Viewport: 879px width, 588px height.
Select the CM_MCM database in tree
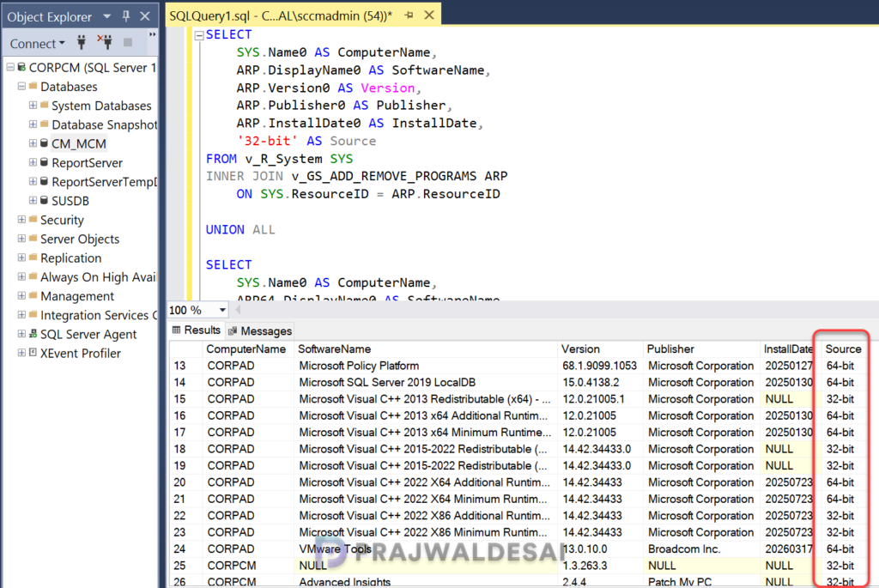click(78, 144)
